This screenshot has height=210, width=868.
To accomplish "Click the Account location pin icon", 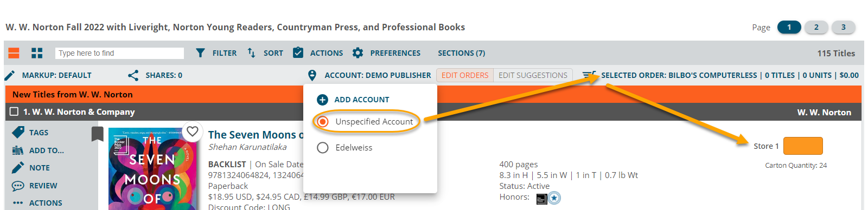I will click(x=312, y=75).
